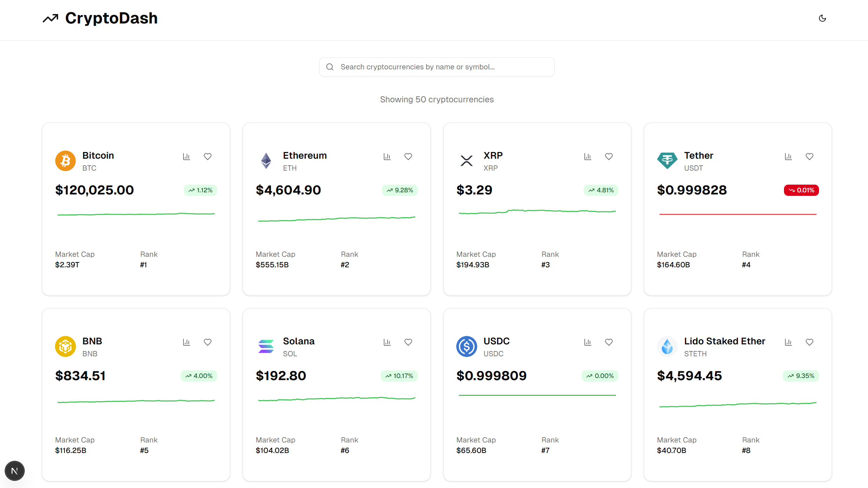This screenshot has width=868, height=488.
Task: Click the Lido Staked Ether price $4,594.45
Action: (x=689, y=376)
